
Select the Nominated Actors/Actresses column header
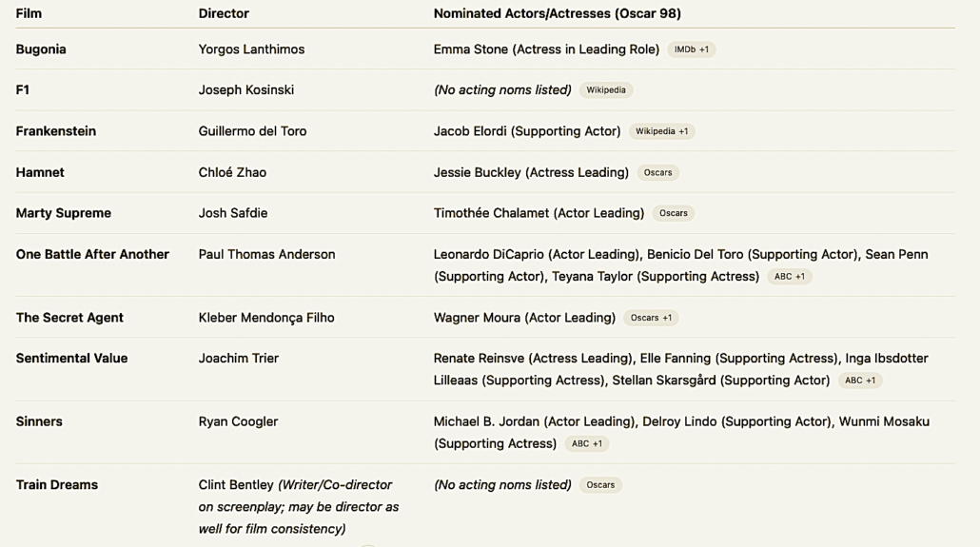(x=557, y=13)
